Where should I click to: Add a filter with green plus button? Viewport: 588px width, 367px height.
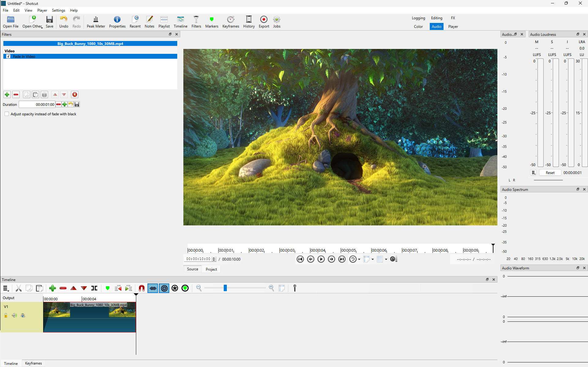[7, 95]
